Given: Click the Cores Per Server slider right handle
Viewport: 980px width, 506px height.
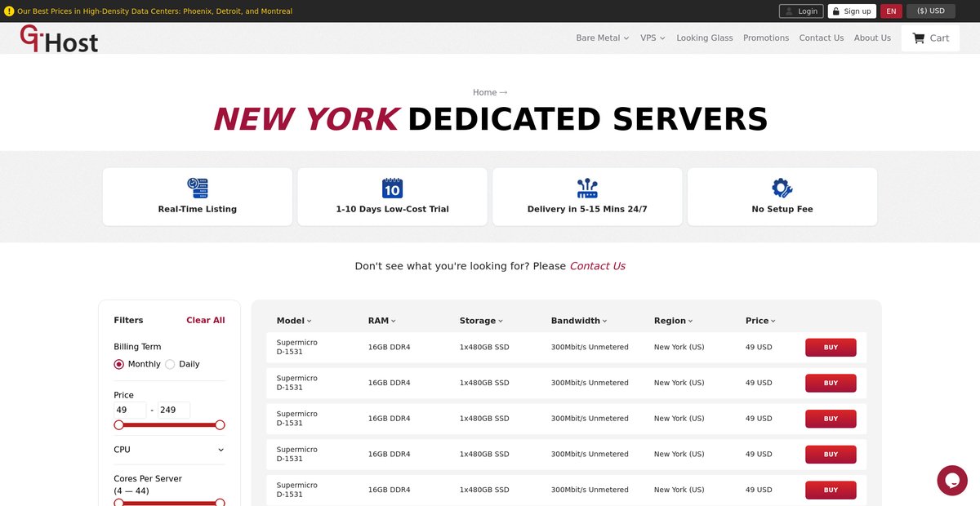Looking at the screenshot, I should click(220, 503).
